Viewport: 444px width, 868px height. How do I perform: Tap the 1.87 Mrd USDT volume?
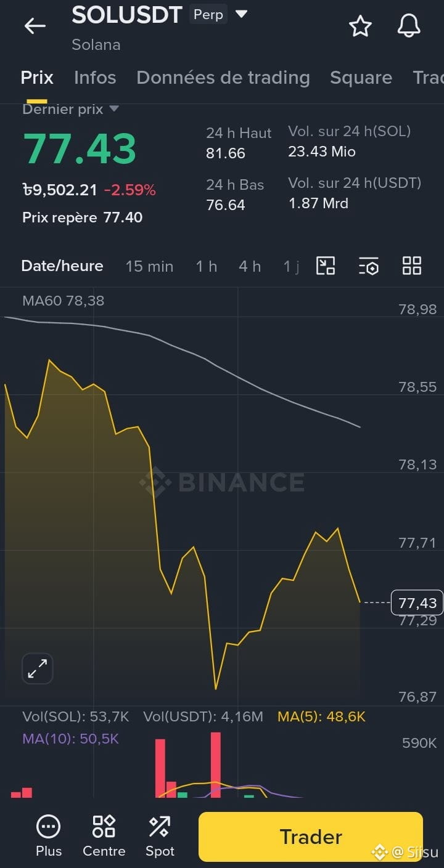point(318,203)
